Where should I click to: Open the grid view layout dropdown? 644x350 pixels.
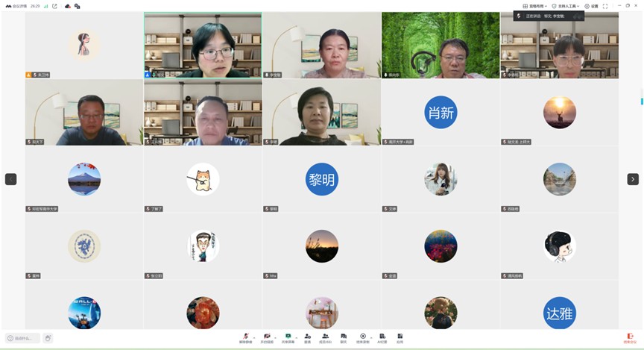point(534,6)
